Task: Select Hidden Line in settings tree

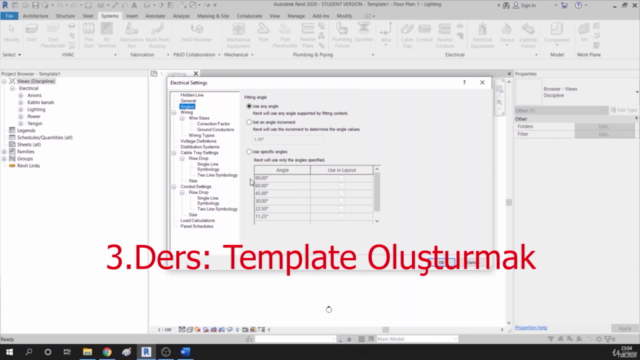Action: coord(192,95)
